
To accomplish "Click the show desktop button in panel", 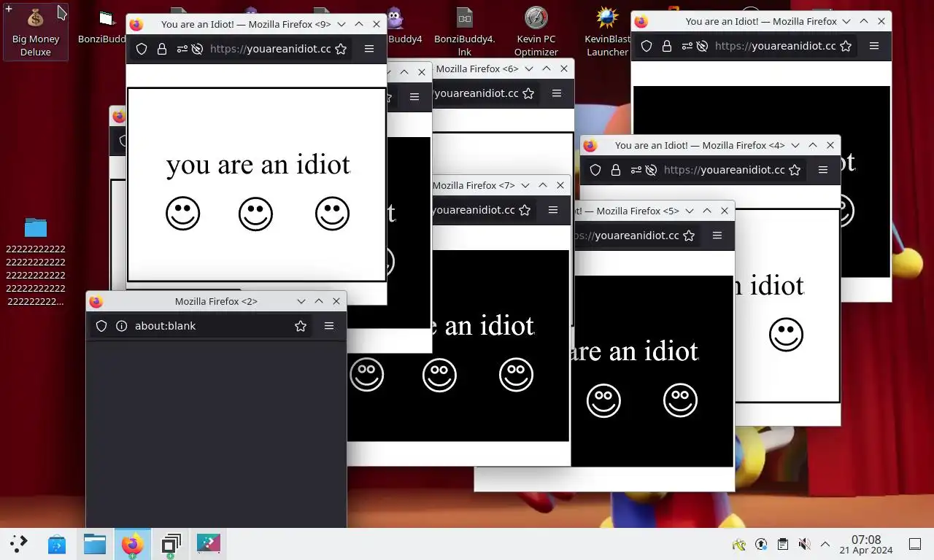I will click(915, 544).
